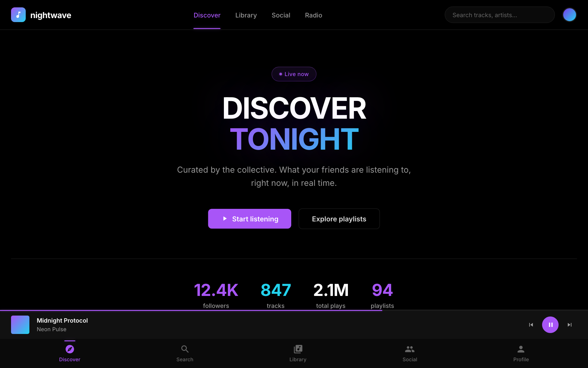Open Profile from the bottom navigation
The image size is (588, 368).
pos(521,353)
